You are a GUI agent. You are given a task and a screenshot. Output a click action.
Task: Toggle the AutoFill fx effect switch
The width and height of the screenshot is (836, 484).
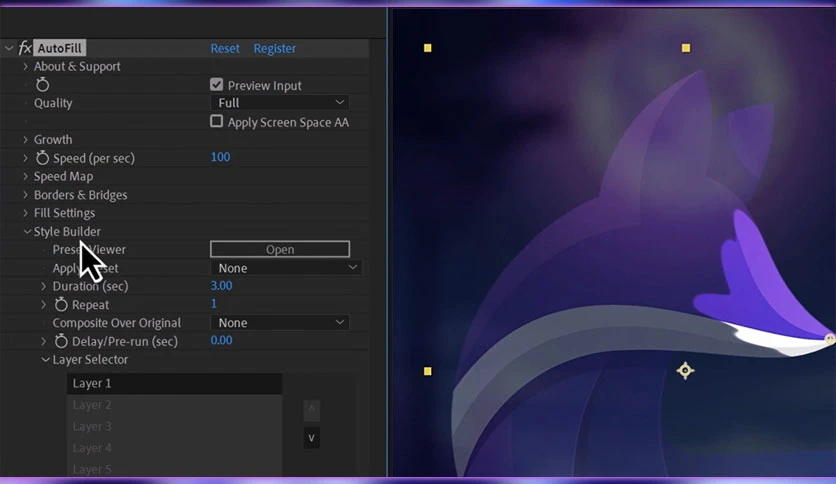[x=25, y=48]
